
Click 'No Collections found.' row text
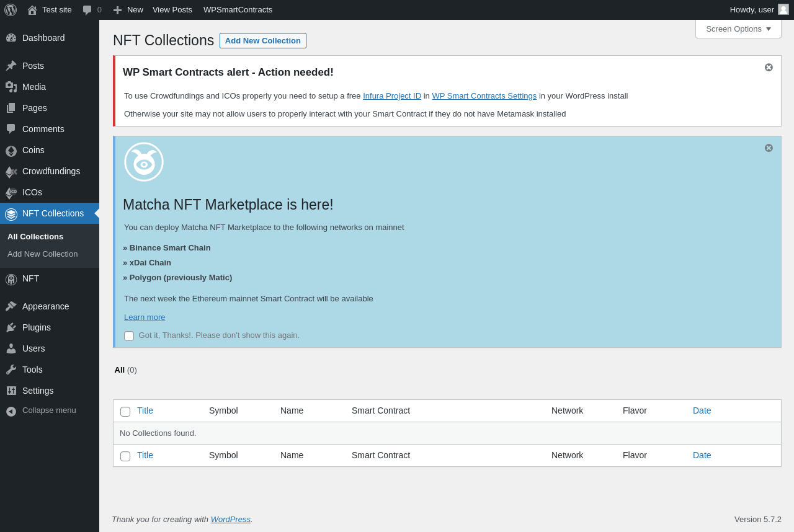(x=158, y=433)
